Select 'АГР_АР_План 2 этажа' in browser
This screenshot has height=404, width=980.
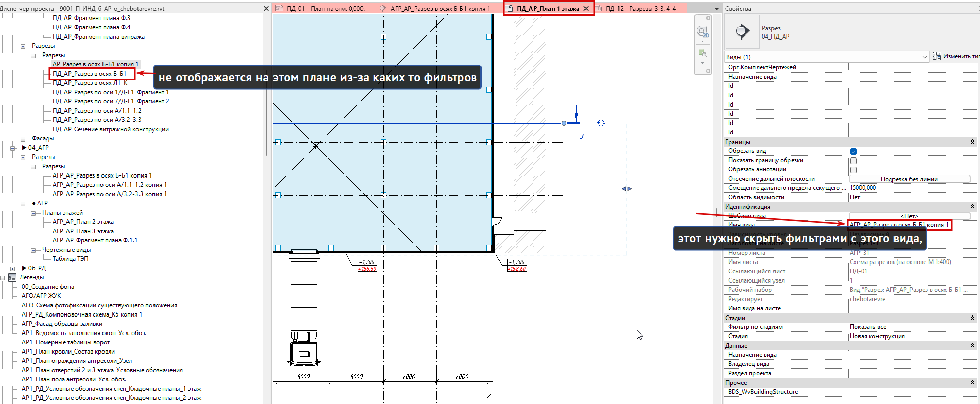[x=83, y=222]
